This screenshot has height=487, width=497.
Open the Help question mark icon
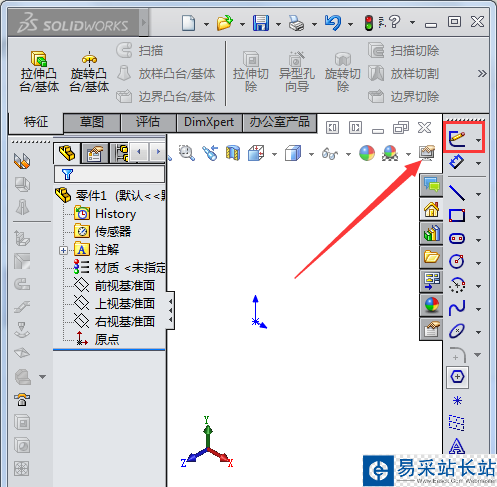click(395, 22)
